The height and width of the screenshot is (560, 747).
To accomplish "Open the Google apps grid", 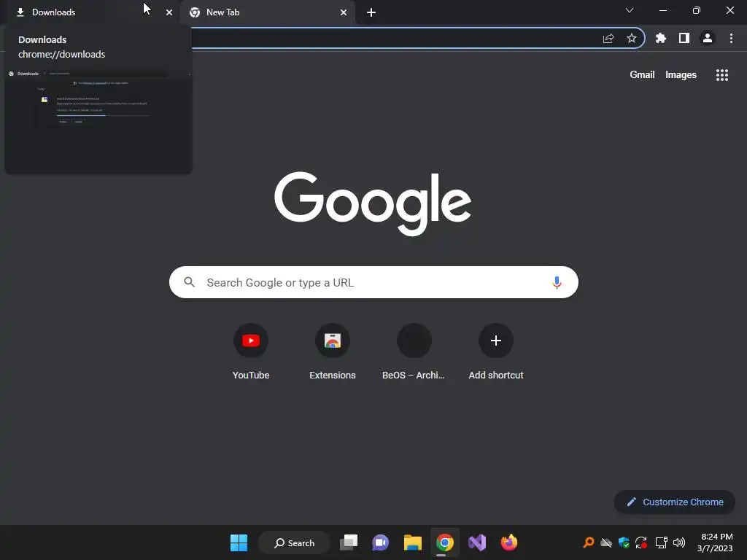I will [x=721, y=75].
